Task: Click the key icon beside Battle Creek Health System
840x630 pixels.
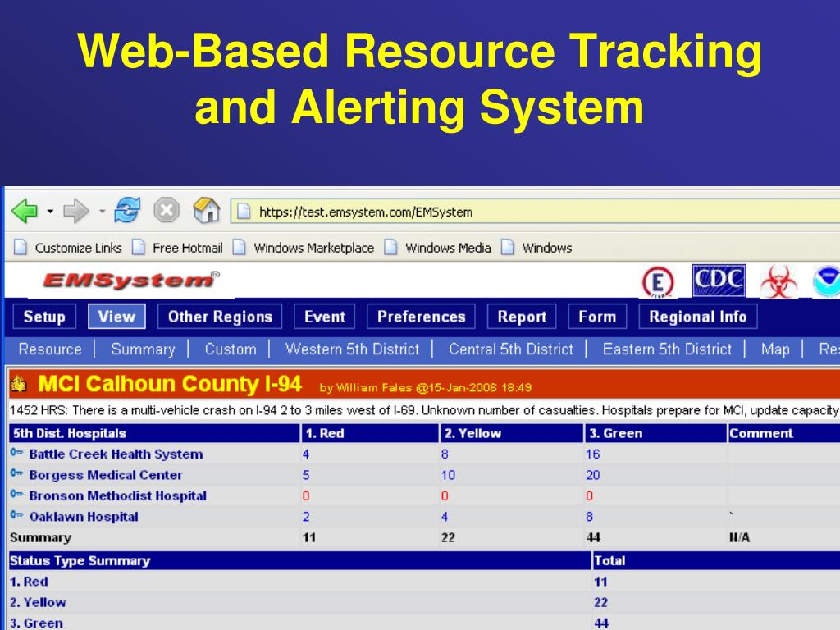Action: pos(16,454)
